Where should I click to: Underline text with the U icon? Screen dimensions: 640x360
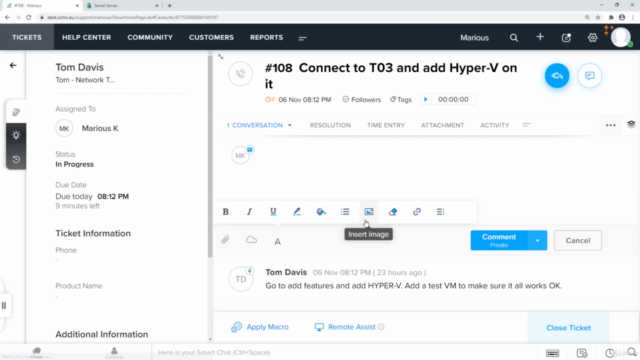click(x=273, y=212)
